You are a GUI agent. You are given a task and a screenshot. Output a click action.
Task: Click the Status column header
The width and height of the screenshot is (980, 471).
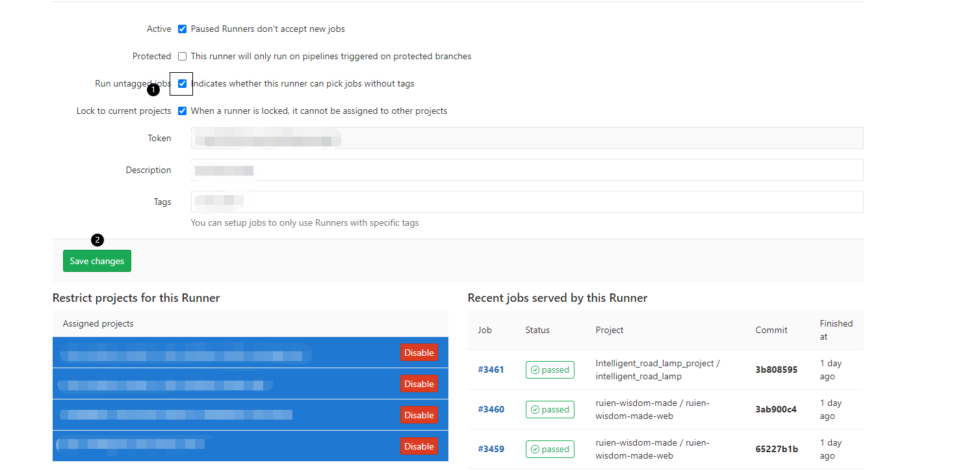[537, 330]
